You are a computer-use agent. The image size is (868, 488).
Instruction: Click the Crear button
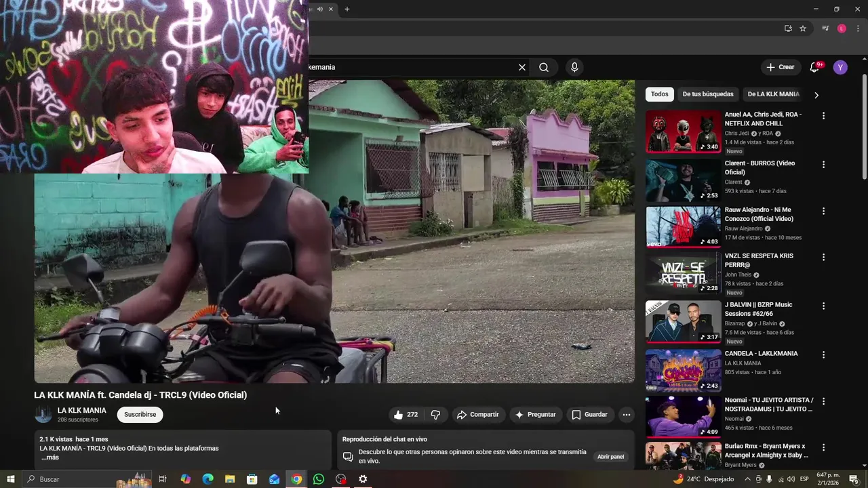click(x=780, y=67)
